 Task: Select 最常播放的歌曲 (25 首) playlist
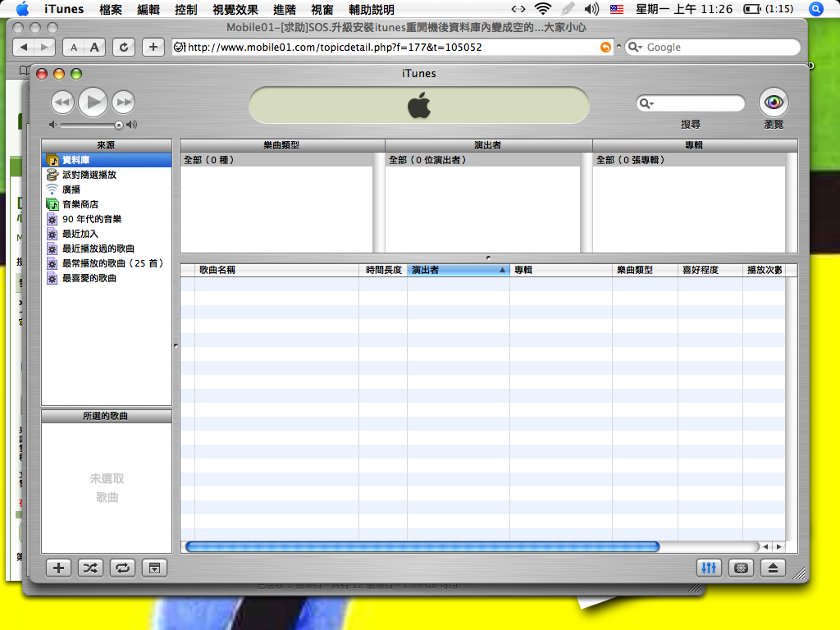tap(107, 263)
